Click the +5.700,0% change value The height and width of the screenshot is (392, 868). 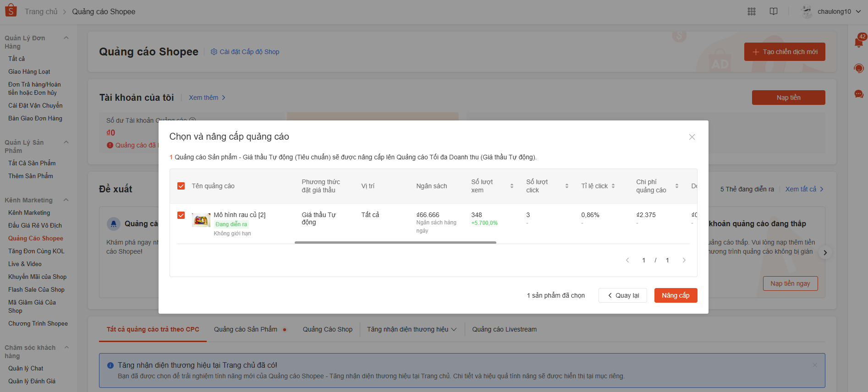(x=484, y=223)
